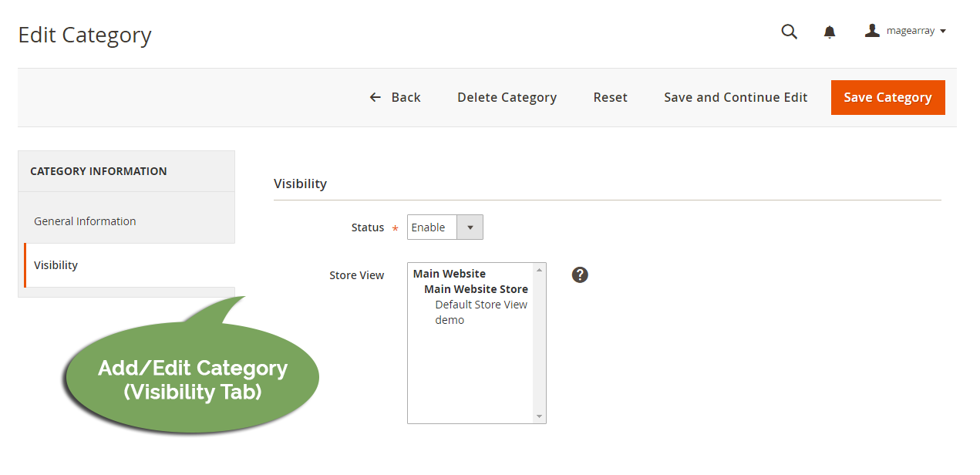
Task: Click Save and Continue Edit
Action: tap(735, 97)
